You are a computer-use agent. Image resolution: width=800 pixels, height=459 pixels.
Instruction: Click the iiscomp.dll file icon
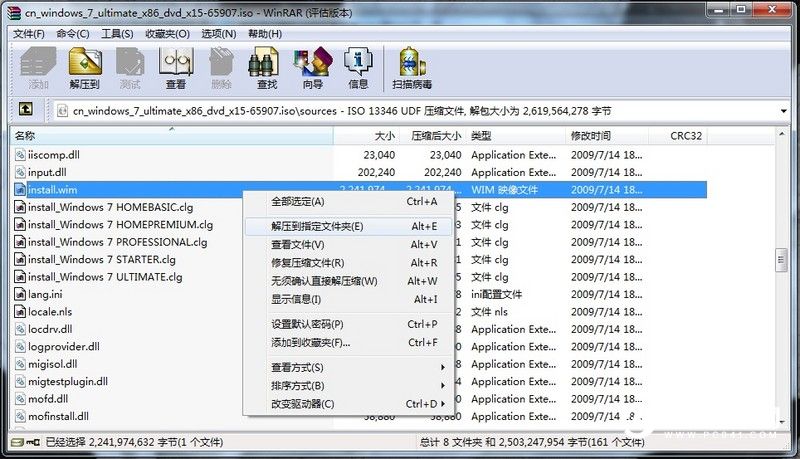20,155
